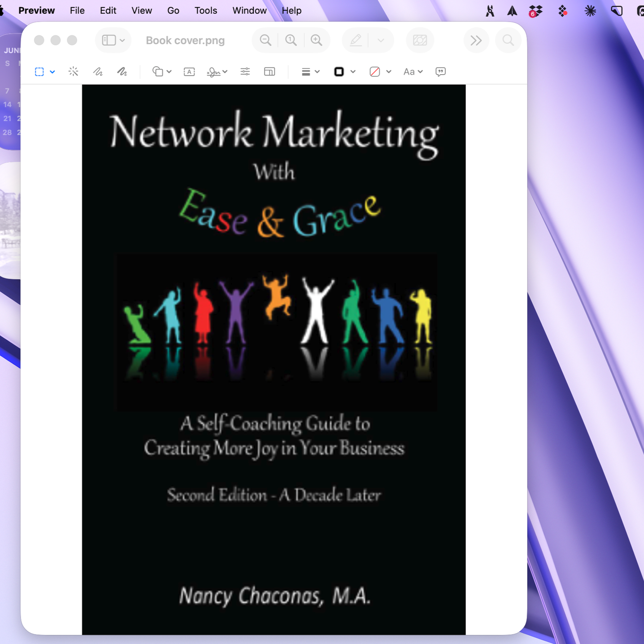Click the Sign signature tool

click(214, 72)
